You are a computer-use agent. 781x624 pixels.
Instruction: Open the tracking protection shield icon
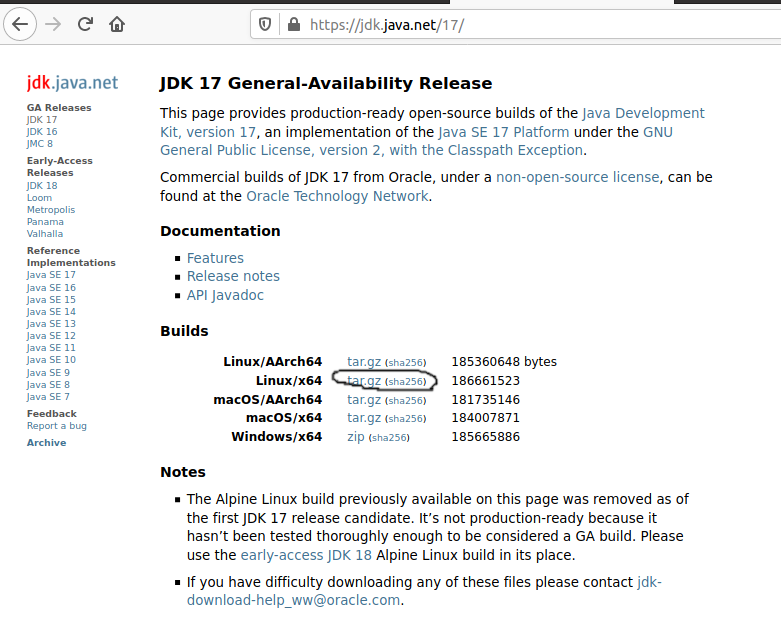click(x=265, y=24)
